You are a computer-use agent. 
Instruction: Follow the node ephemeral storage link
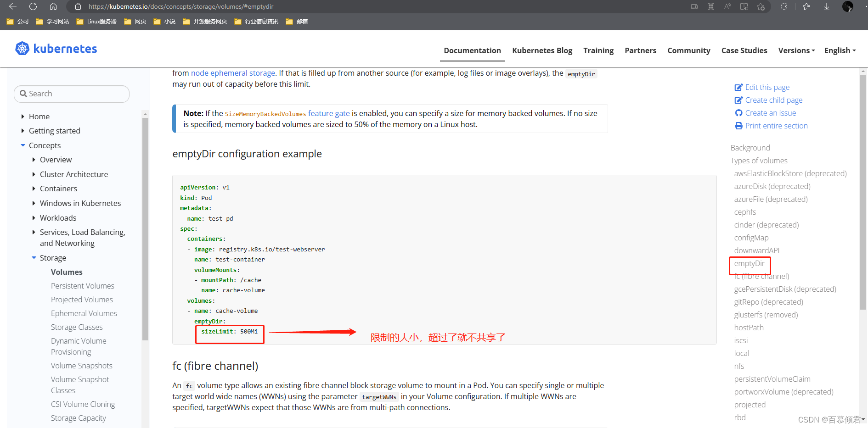tap(233, 73)
